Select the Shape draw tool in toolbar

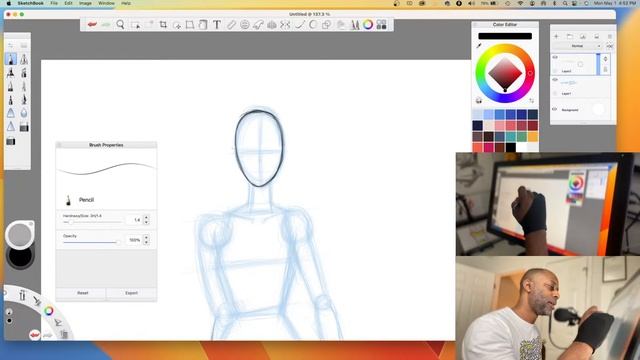(327, 24)
